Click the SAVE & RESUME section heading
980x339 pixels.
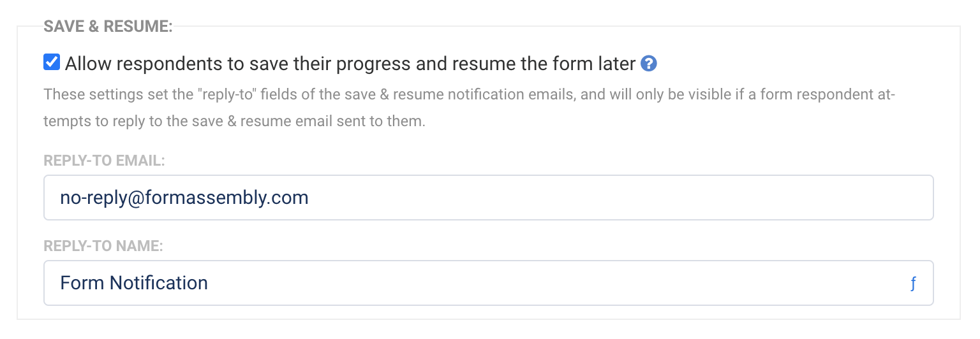108,27
